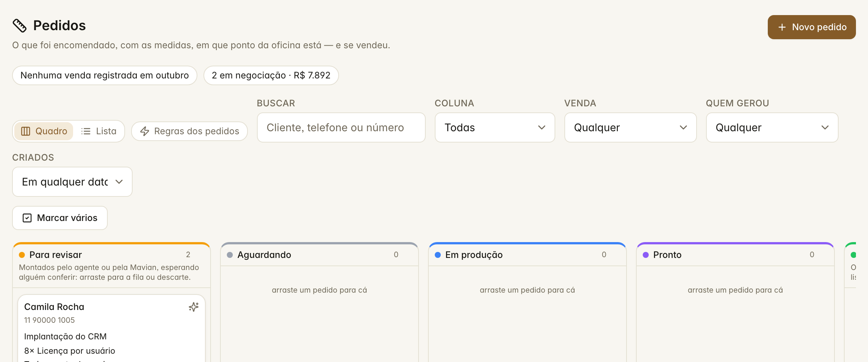Click the board icon in Quadro toggle
868x362 pixels.
[x=26, y=131]
